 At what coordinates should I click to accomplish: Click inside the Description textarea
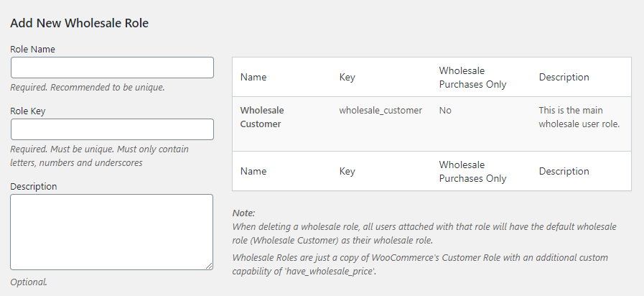click(x=112, y=231)
